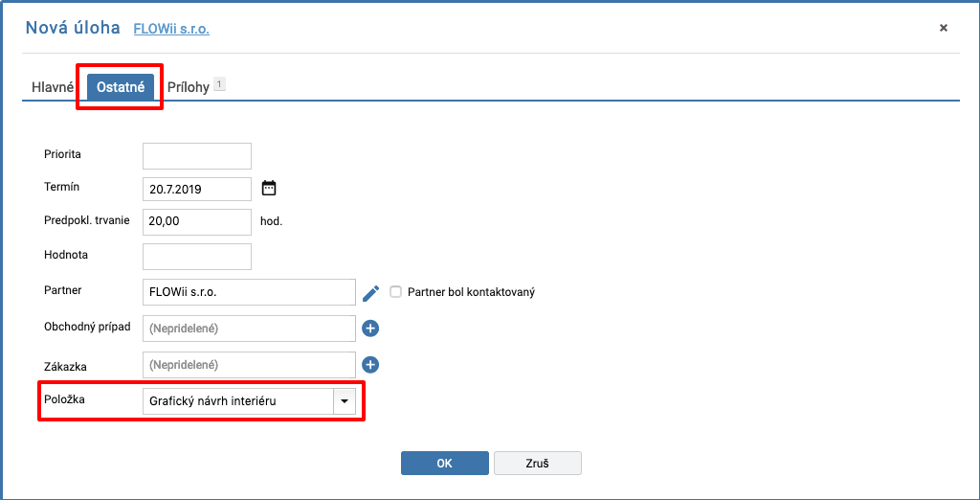This screenshot has width=980, height=500.
Task: Open the Zákazka selection field
Action: point(250,364)
